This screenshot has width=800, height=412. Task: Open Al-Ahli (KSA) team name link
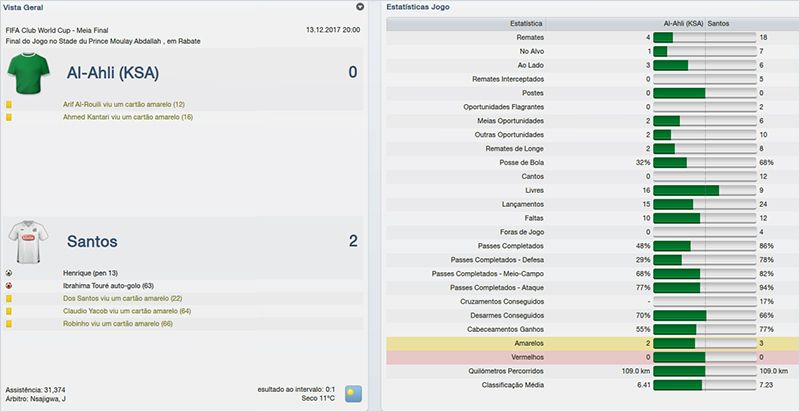click(x=112, y=73)
